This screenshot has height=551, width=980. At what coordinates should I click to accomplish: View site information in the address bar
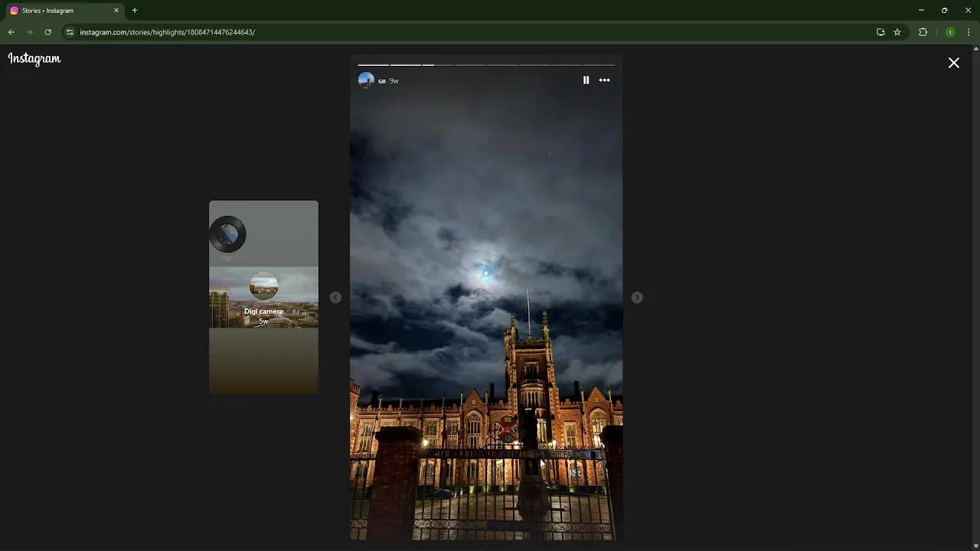[70, 32]
